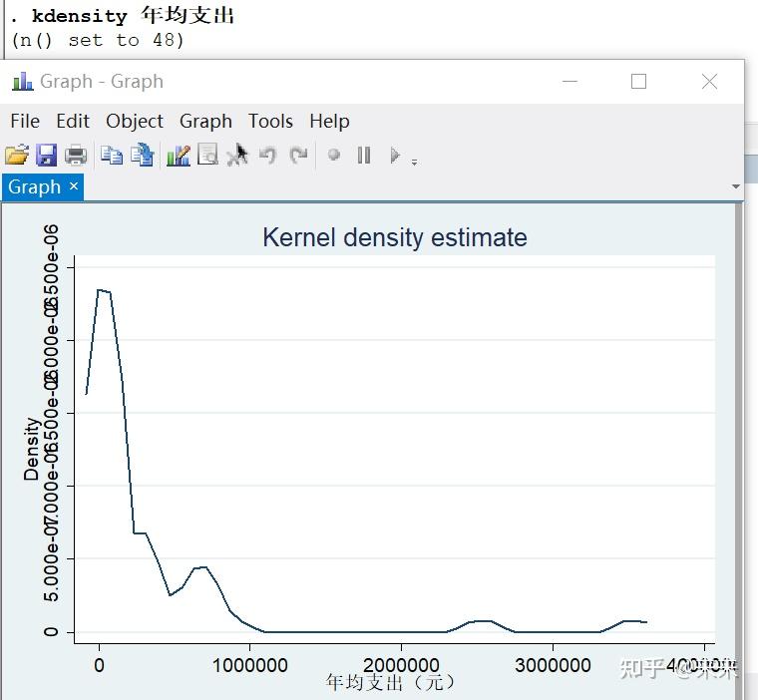This screenshot has width=758, height=700.
Task: Open the Help menu
Action: 329,121
